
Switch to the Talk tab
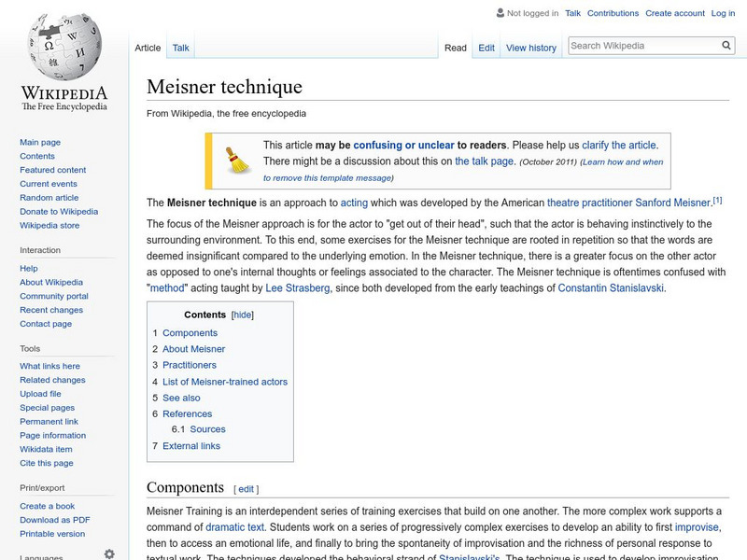pyautogui.click(x=180, y=48)
